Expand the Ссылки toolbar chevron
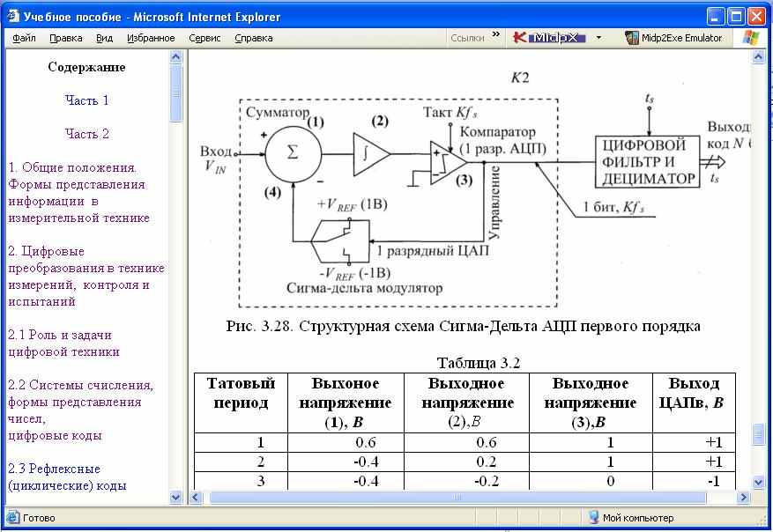This screenshot has height=532, width=773. pos(496,34)
